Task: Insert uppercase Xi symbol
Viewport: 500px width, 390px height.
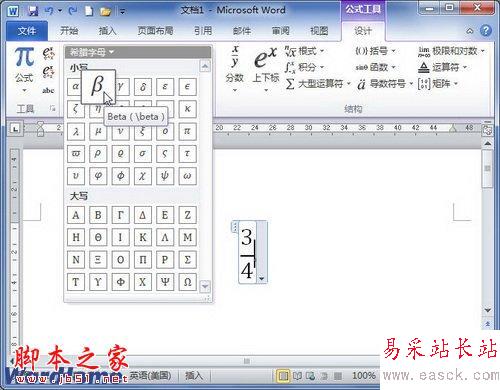Action: [x=98, y=260]
